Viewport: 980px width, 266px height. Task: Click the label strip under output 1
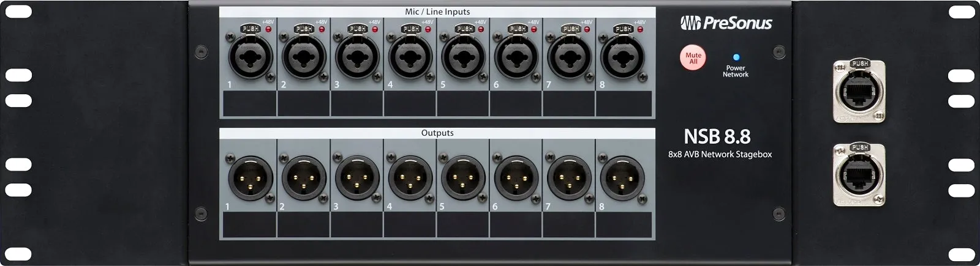click(249, 225)
